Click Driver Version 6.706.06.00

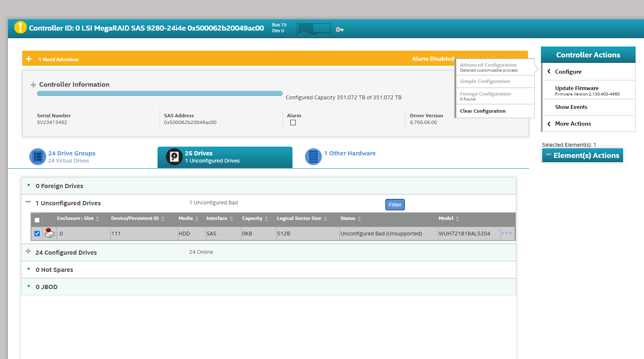tap(423, 122)
